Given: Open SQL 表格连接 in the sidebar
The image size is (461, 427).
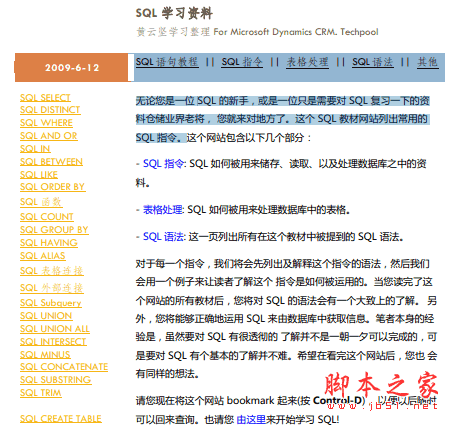Looking at the screenshot, I should pos(52,271).
